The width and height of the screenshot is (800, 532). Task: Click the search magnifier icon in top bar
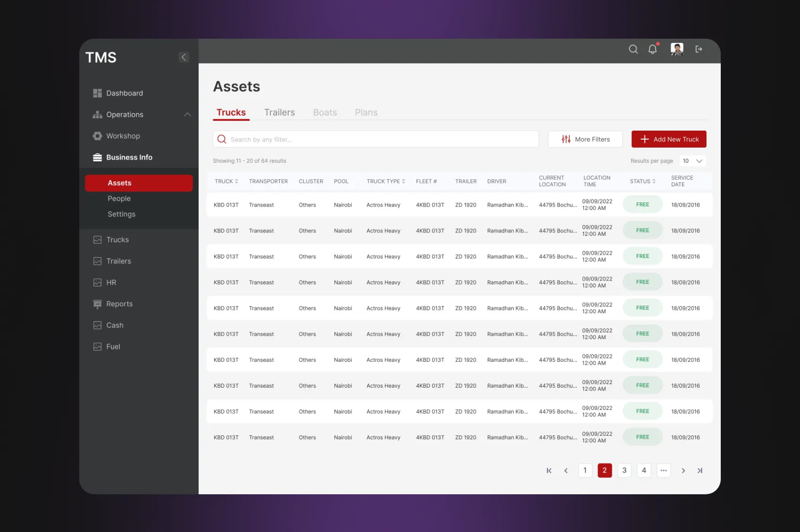click(633, 49)
